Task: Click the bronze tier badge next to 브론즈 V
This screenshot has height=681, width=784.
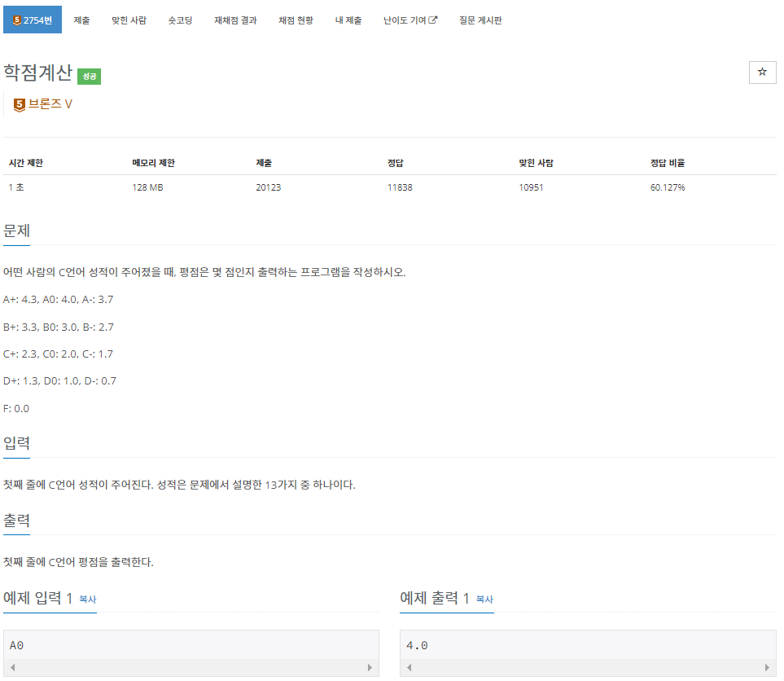Action: (x=19, y=104)
